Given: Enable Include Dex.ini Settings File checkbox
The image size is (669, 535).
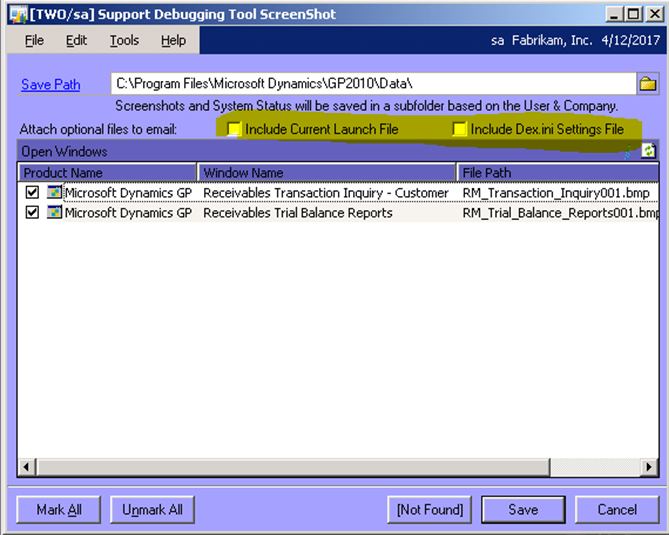Looking at the screenshot, I should 460,128.
